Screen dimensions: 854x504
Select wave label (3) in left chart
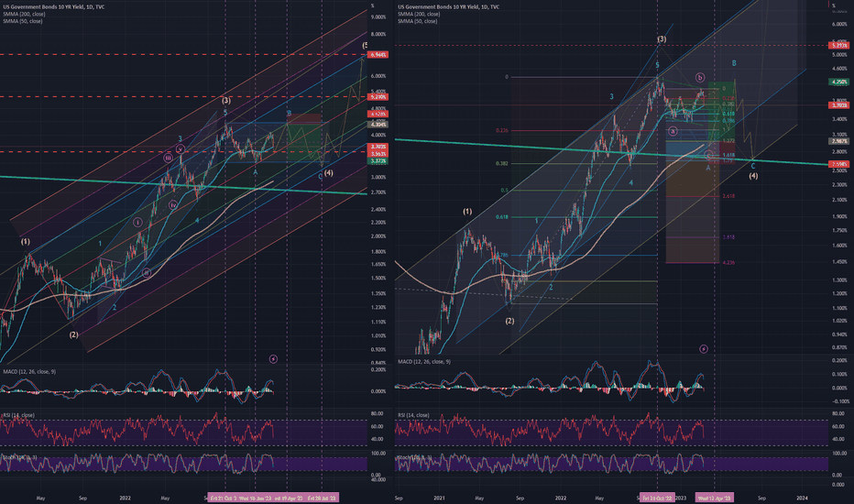[225, 100]
